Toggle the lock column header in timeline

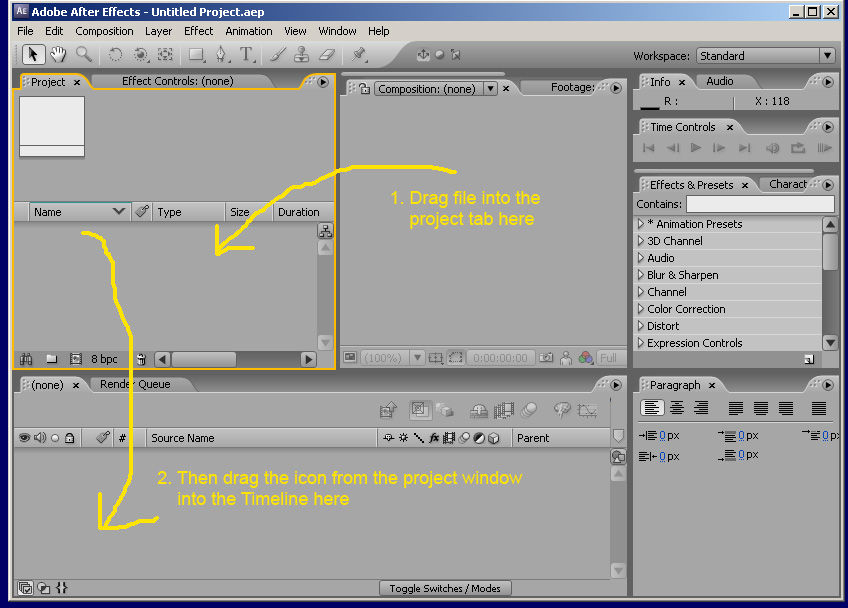[x=69, y=438]
